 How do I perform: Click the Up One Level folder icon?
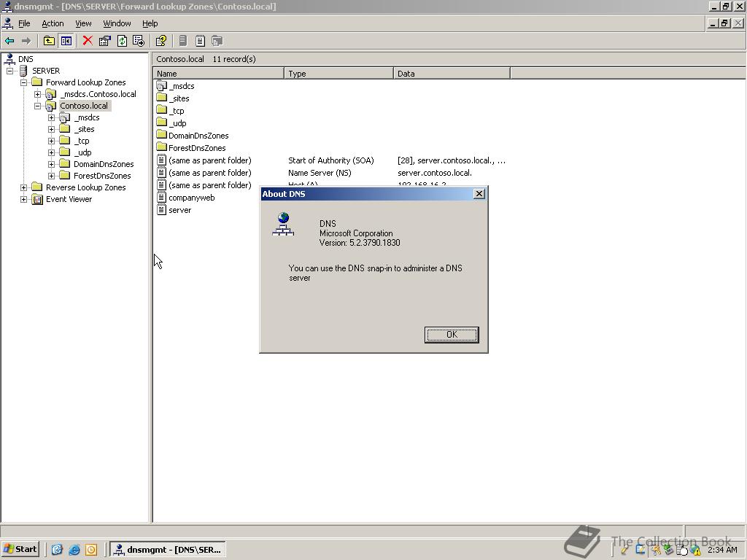click(x=49, y=41)
